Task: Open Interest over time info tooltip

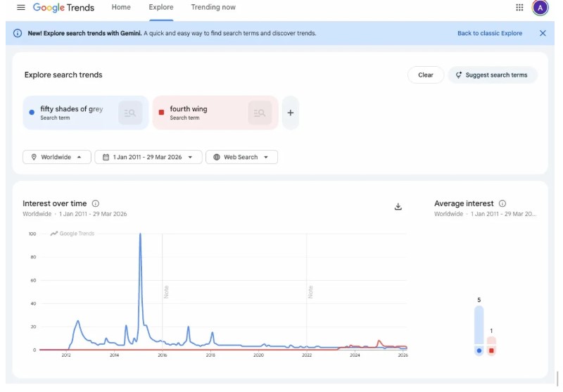Action: point(96,203)
